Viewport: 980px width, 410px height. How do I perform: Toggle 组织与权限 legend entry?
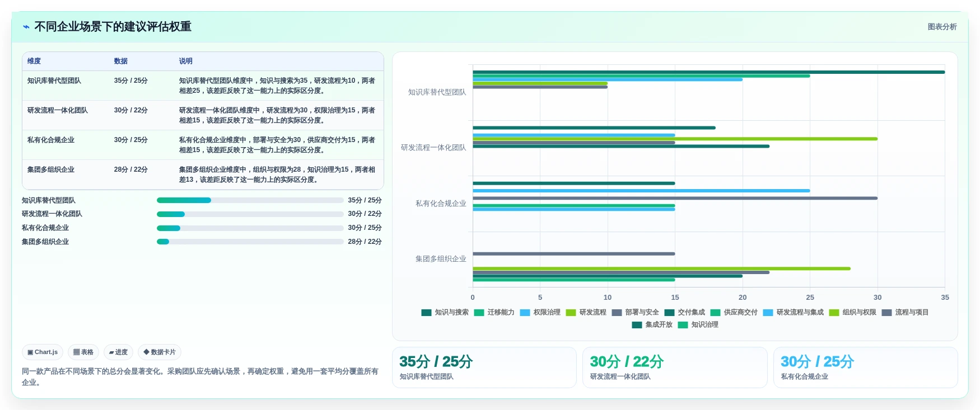[853, 313]
